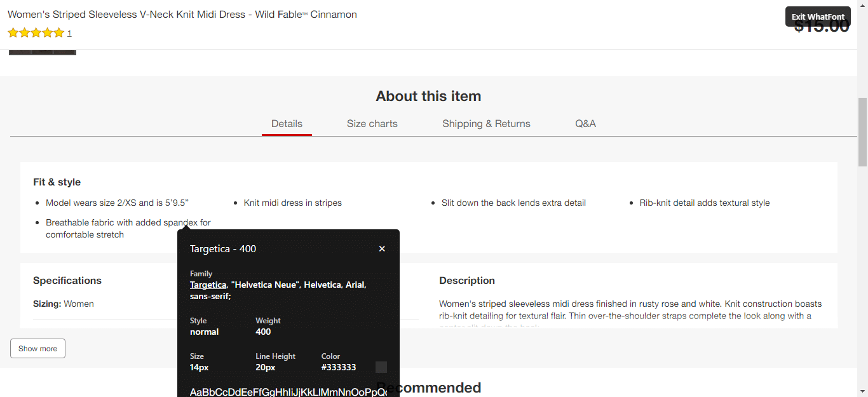Click the first star rating icon
Screen dimensions: 868x397
tap(13, 33)
